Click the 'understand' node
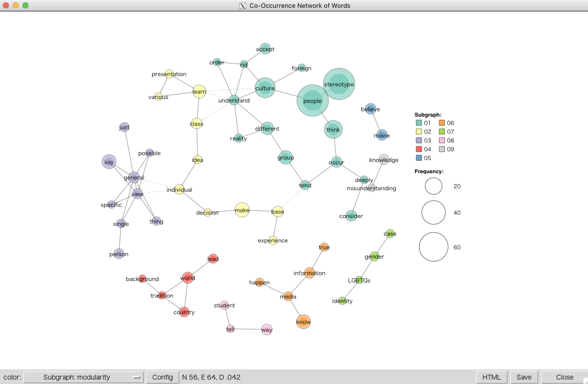This screenshot has width=588, height=384. point(234,100)
